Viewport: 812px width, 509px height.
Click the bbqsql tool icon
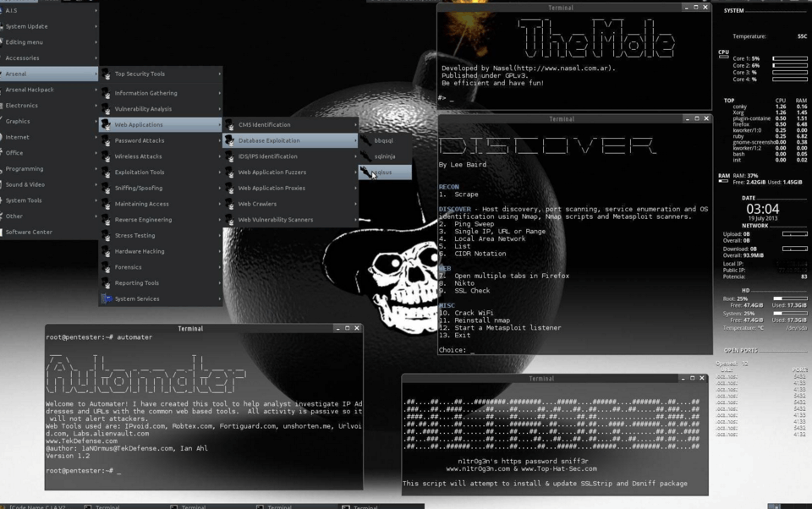(366, 140)
